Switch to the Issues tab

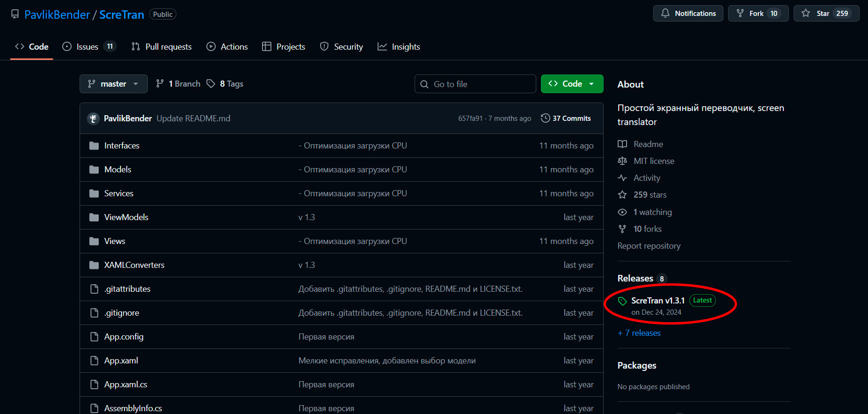(x=88, y=47)
